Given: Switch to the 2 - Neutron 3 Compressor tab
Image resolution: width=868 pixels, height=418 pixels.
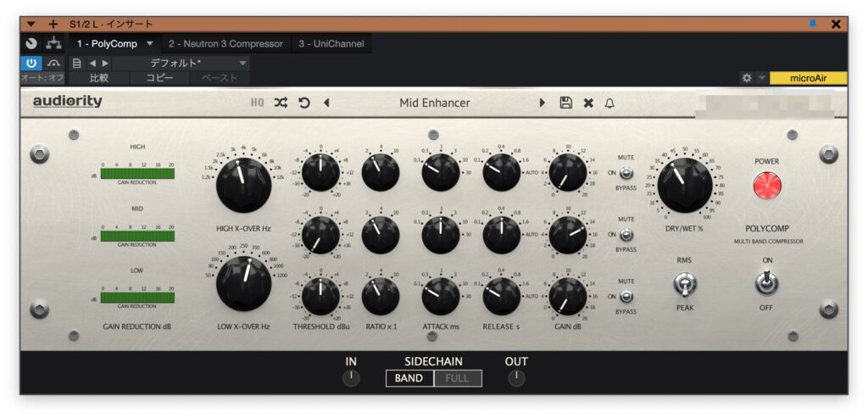Looking at the screenshot, I should pyautogui.click(x=225, y=43).
